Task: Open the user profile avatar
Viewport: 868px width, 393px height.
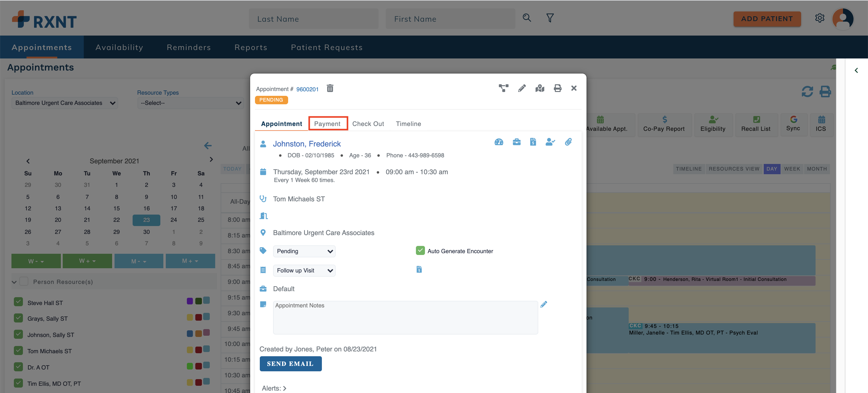Action: click(843, 19)
